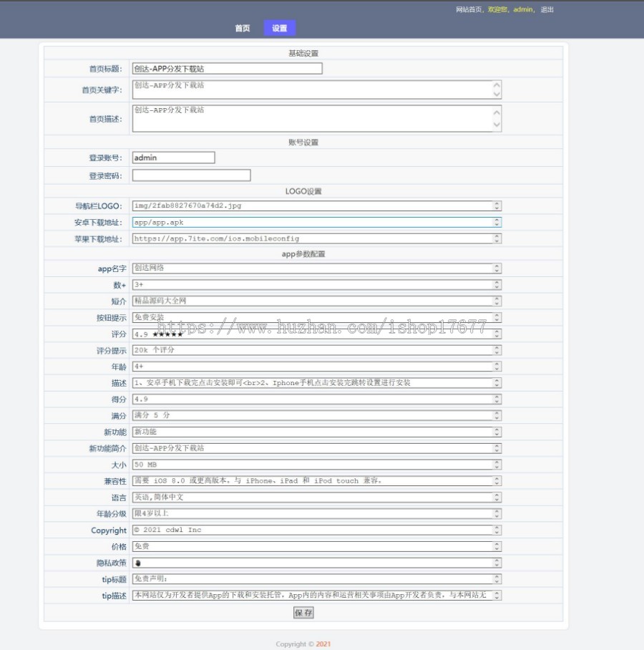The image size is (644, 650).
Task: Focus the 首页描述 textarea
Action: (x=316, y=119)
